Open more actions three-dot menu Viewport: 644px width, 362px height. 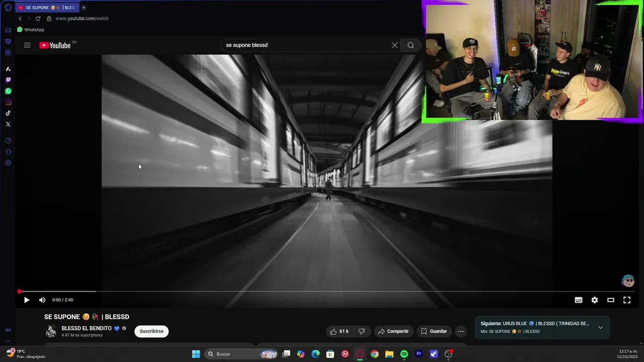pyautogui.click(x=461, y=331)
